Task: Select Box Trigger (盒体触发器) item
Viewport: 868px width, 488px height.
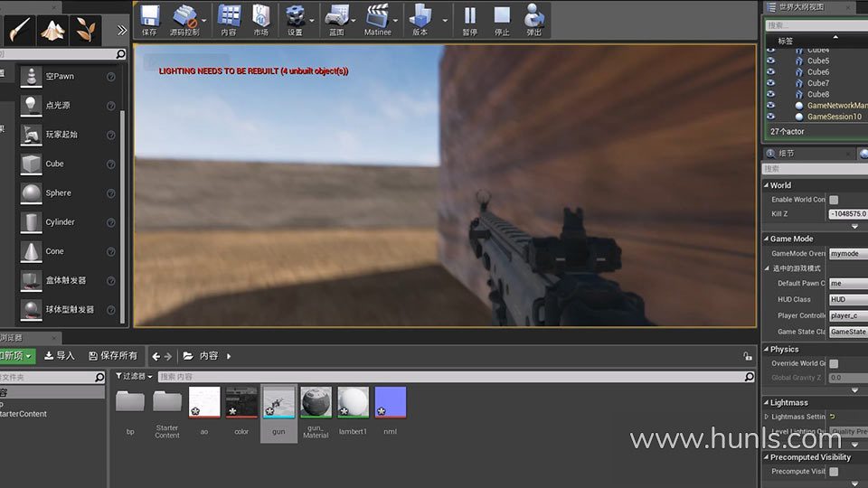Action: [x=68, y=280]
